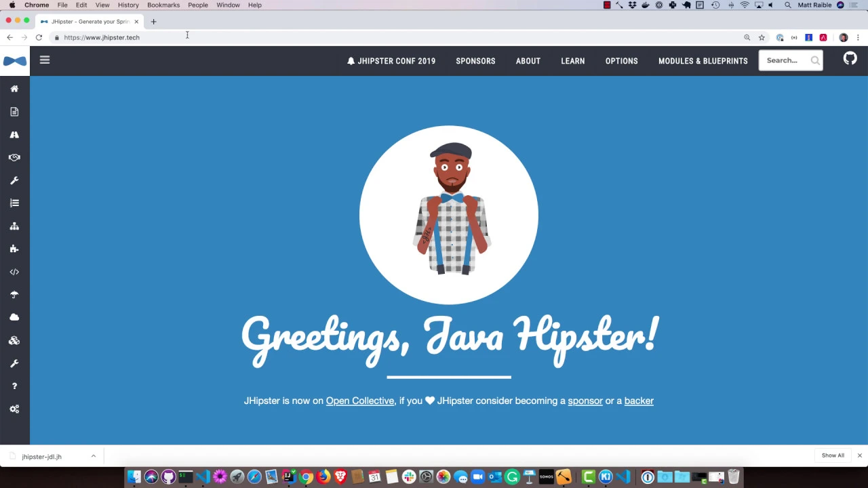Open the Chrome File menu
The width and height of the screenshot is (868, 488).
tap(62, 5)
